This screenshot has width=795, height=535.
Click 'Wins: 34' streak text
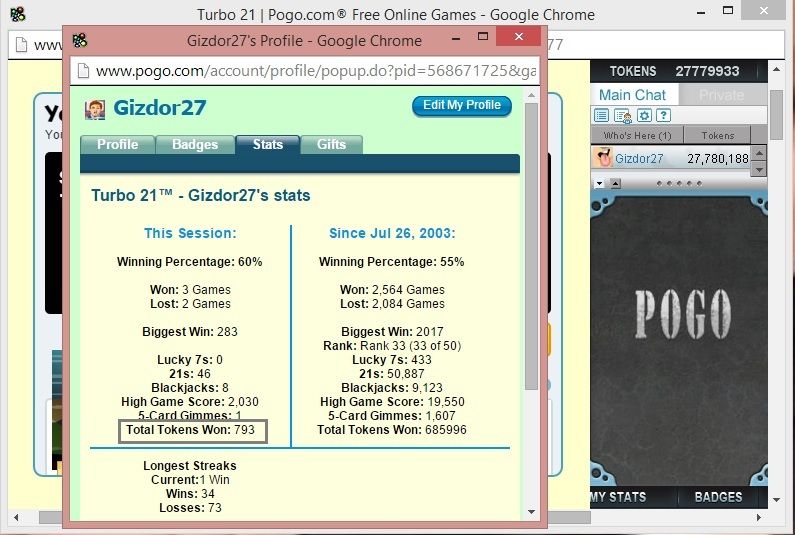pyautogui.click(x=190, y=493)
